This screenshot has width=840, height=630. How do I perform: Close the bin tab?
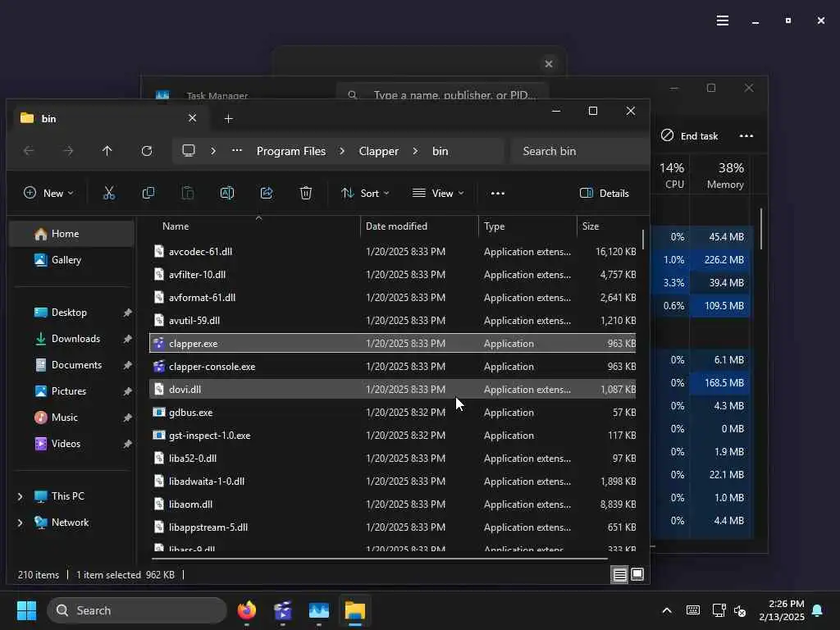(192, 118)
